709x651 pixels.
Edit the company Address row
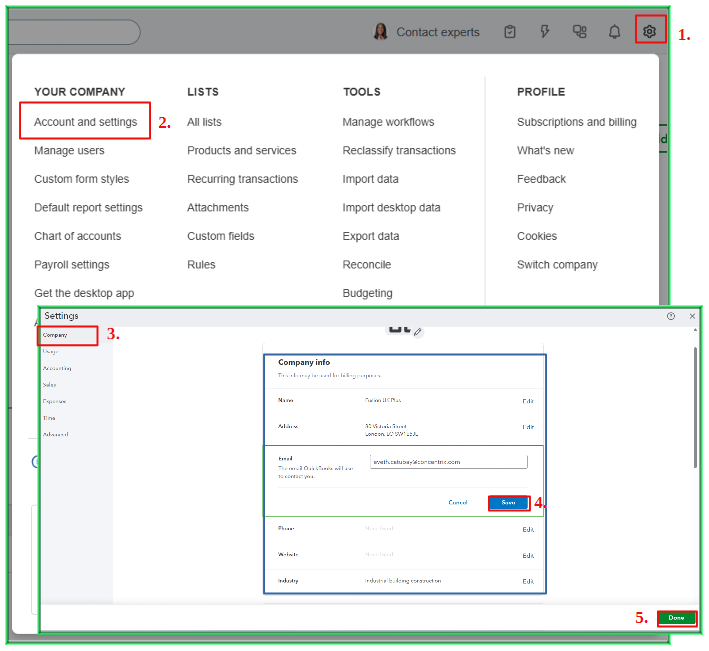pyautogui.click(x=528, y=427)
